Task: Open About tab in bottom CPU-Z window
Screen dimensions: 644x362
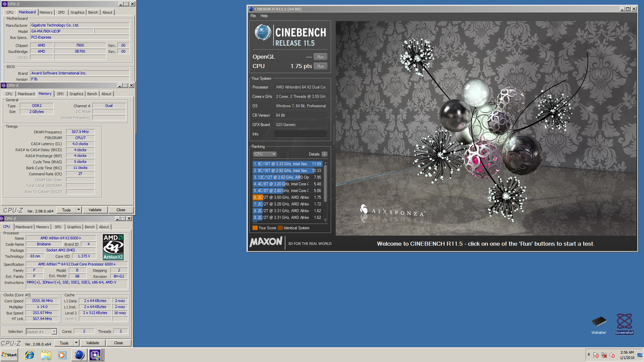Action: [x=104, y=227]
